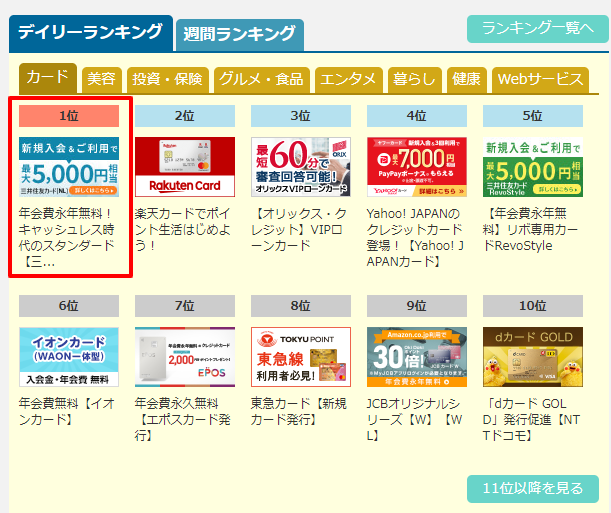Open the 「dカード GOLD」発行促進 link
The image size is (611, 513).
[x=531, y=420]
